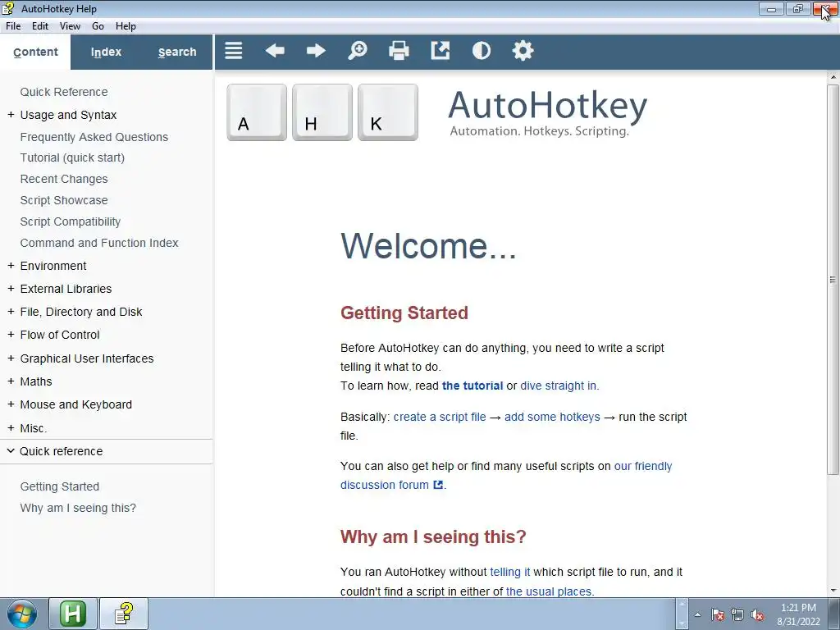Open the taskbar clock showing 1:21 PM
The width and height of the screenshot is (840, 630).
click(x=798, y=614)
